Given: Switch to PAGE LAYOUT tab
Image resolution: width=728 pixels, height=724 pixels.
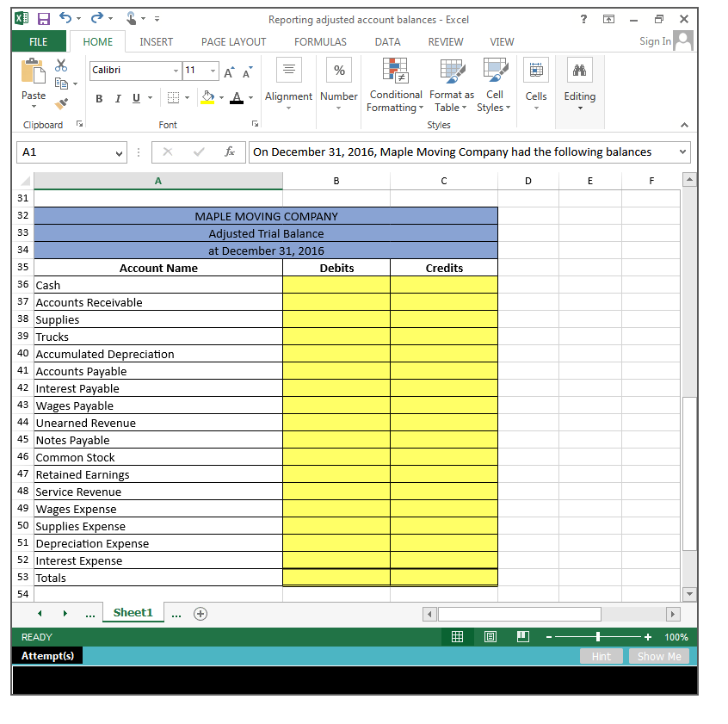Looking at the screenshot, I should coord(233,42).
